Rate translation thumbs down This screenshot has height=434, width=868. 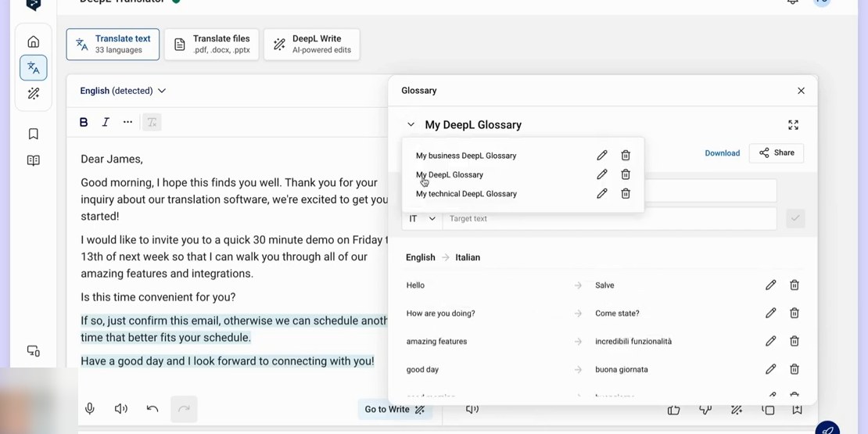click(x=705, y=410)
